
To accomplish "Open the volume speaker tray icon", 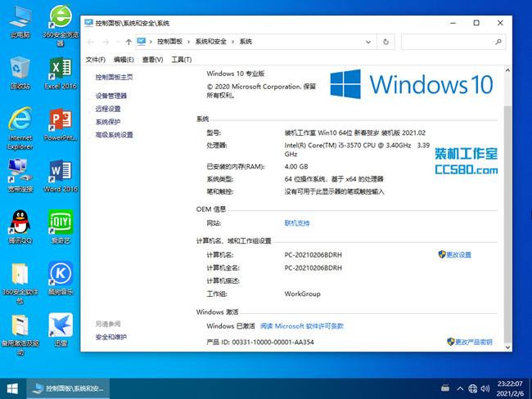I will (x=485, y=388).
